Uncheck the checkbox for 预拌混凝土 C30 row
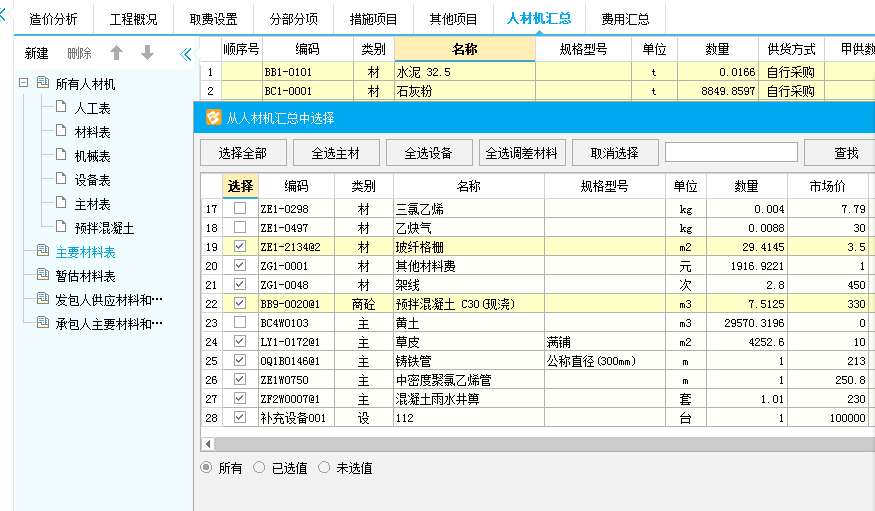Image resolution: width=875 pixels, height=511 pixels. click(240, 303)
